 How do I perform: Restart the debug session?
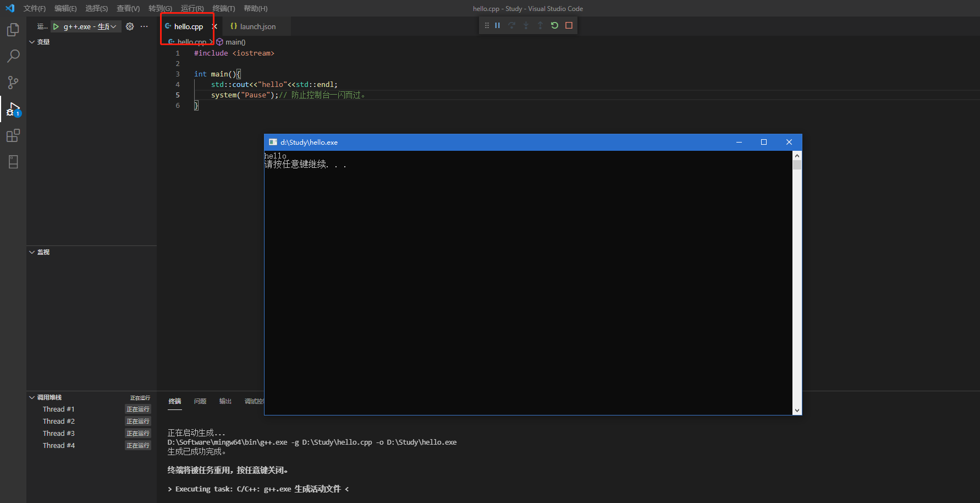pos(554,25)
